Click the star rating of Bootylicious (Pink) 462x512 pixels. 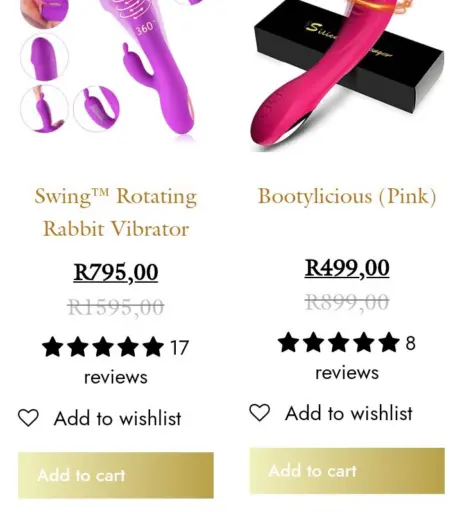[x=338, y=342]
